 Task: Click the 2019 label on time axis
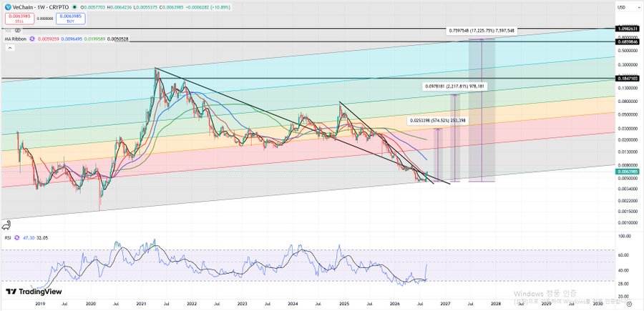(40, 304)
